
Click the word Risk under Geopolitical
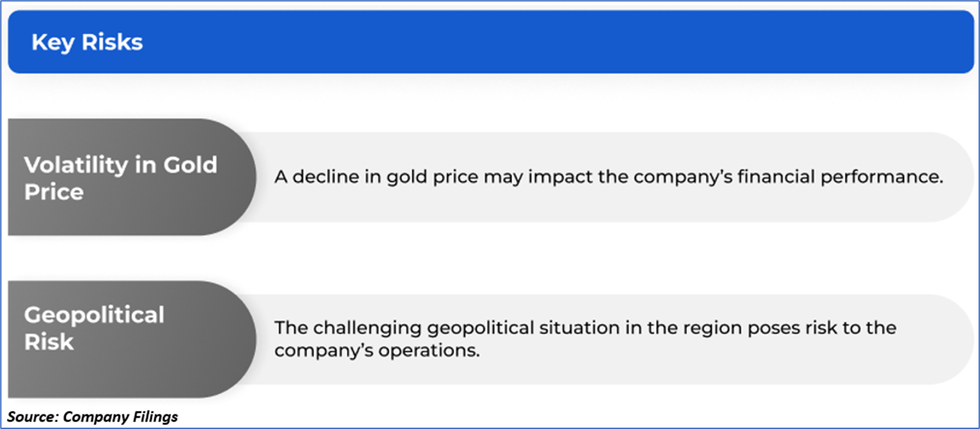(49, 342)
